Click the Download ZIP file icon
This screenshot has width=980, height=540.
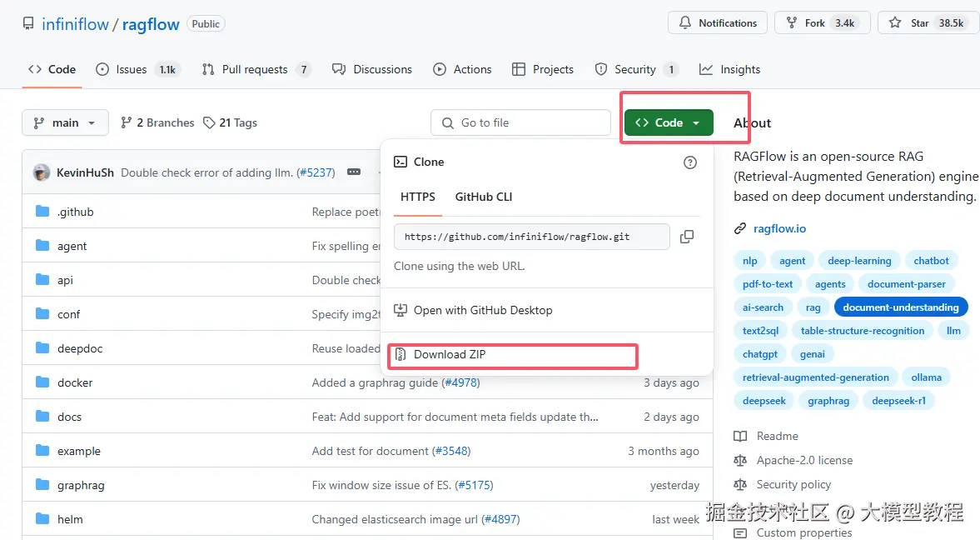tap(400, 354)
